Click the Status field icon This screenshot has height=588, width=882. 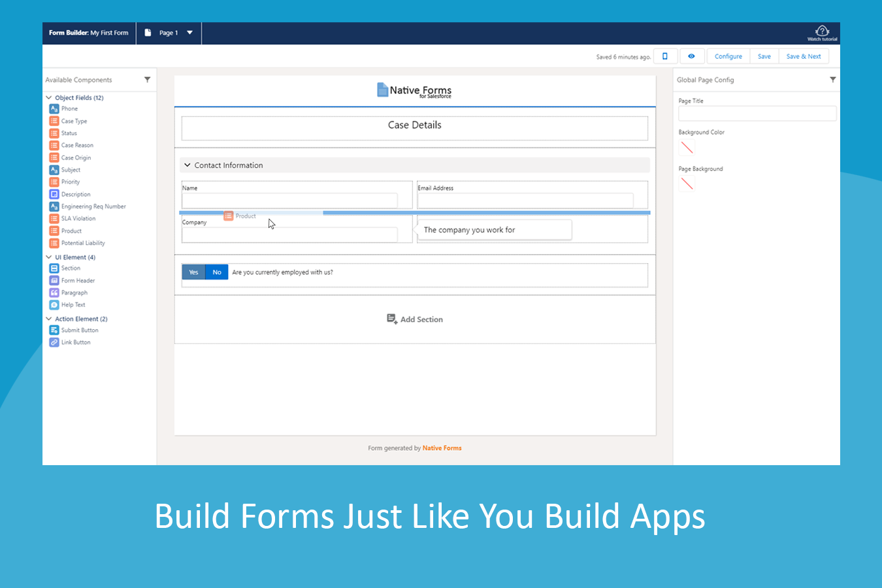(x=54, y=133)
